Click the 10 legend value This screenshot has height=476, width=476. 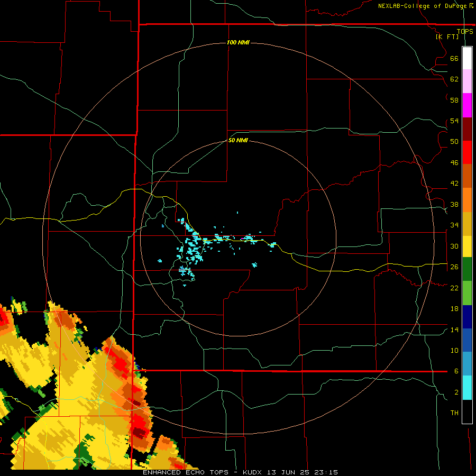coord(454,350)
